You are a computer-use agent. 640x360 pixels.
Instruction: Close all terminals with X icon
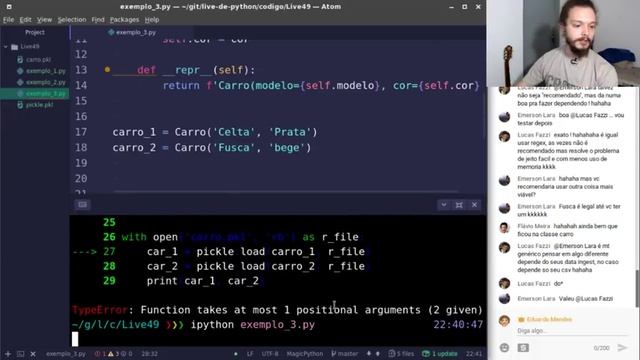33,353
